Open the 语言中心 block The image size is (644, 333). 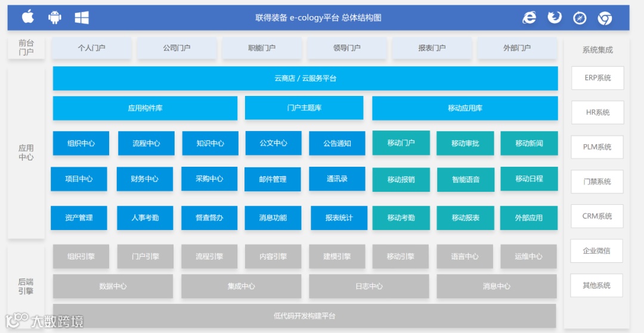coord(465,257)
